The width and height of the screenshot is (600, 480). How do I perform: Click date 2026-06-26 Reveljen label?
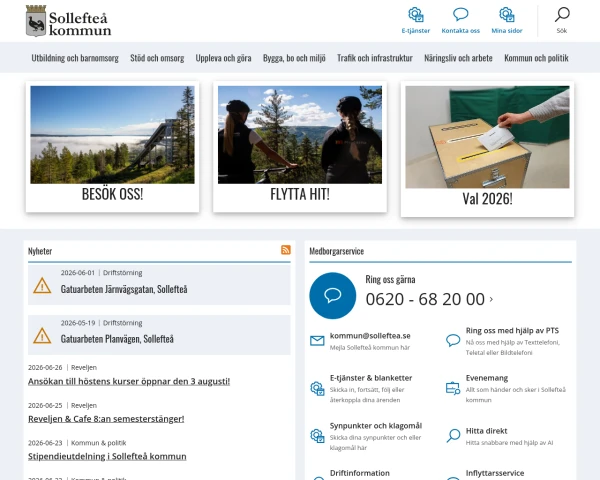(62, 367)
